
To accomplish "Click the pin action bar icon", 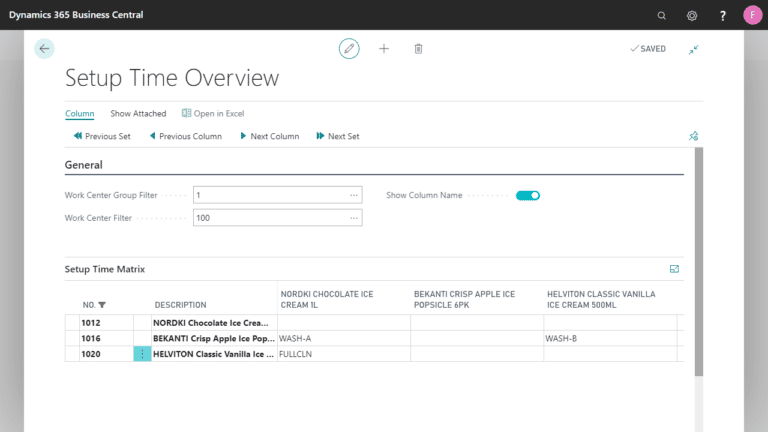I will coord(693,136).
